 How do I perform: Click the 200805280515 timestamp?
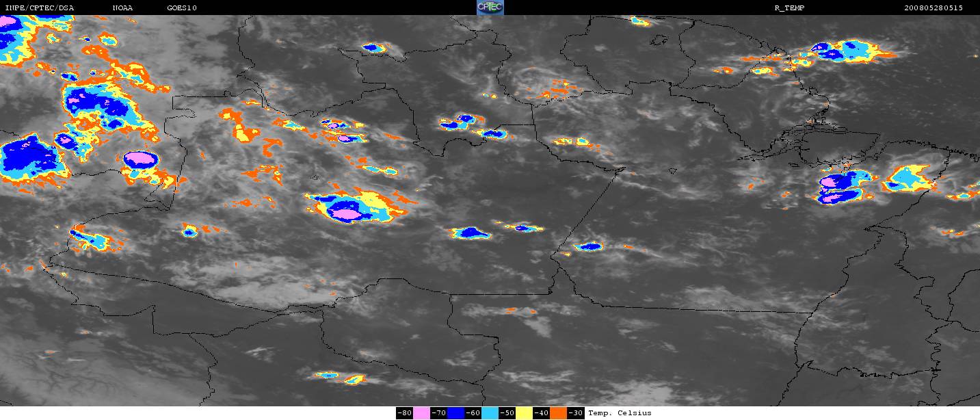click(x=933, y=8)
